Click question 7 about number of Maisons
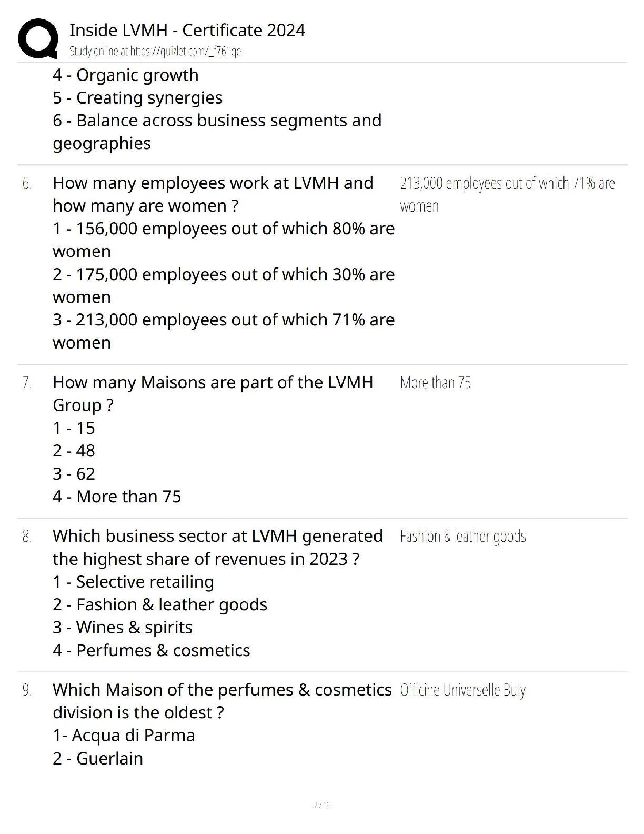The image size is (644, 834). [x=213, y=393]
